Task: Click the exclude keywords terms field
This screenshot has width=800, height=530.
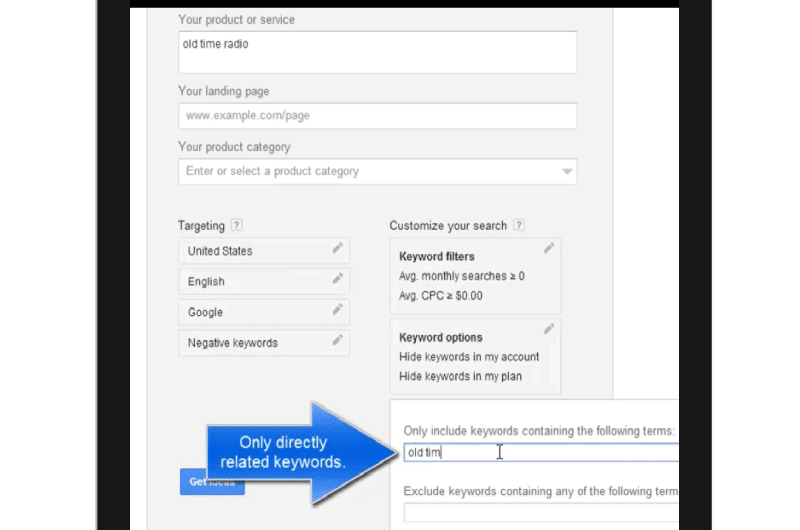Action: (541, 513)
